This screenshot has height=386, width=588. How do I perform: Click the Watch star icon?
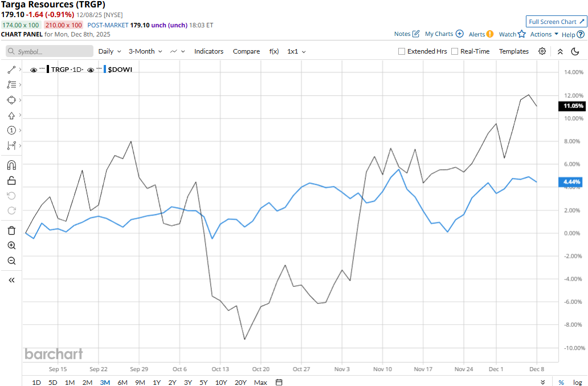coord(522,34)
